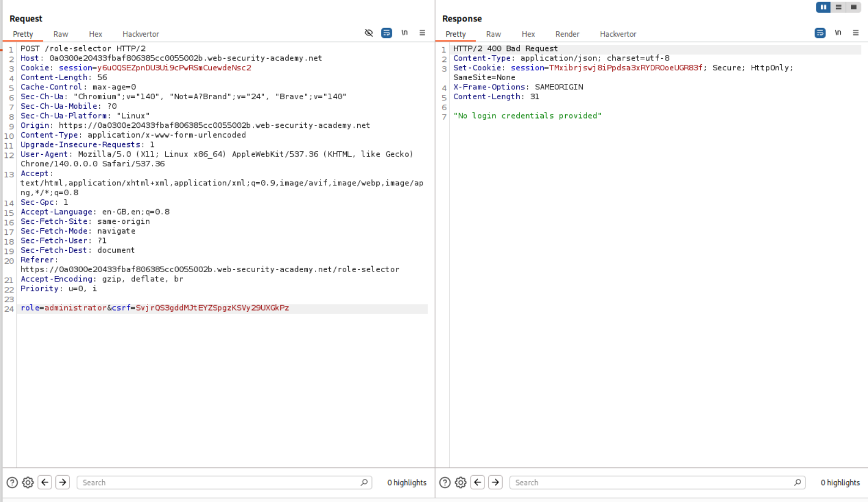Select side-by-side split layout icon

823,7
